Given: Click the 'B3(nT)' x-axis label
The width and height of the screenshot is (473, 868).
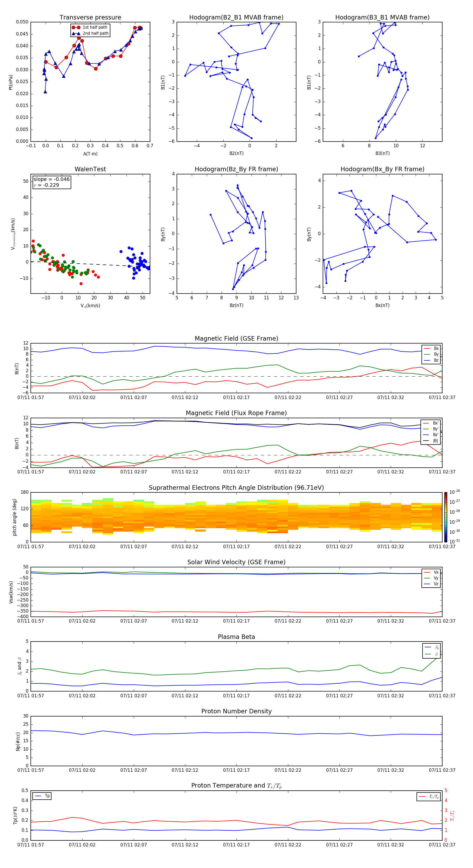Looking at the screenshot, I should (382, 153).
